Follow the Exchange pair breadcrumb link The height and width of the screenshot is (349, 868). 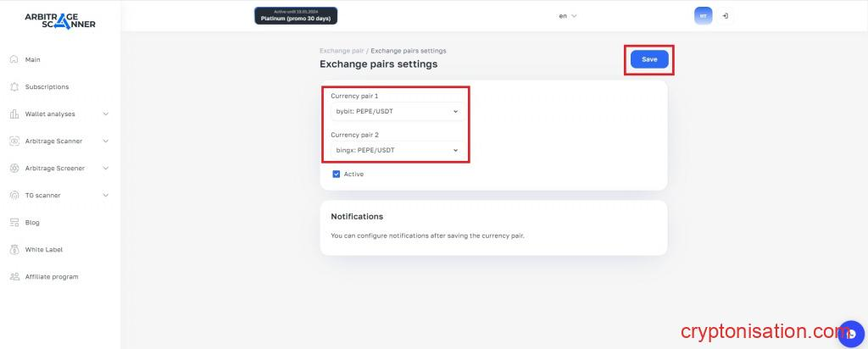tap(342, 51)
